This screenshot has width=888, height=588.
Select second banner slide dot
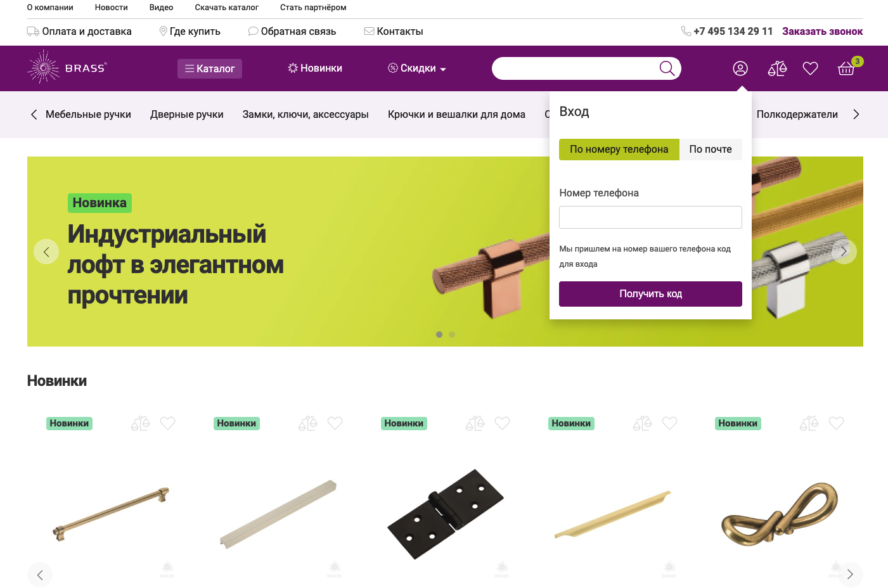click(452, 335)
